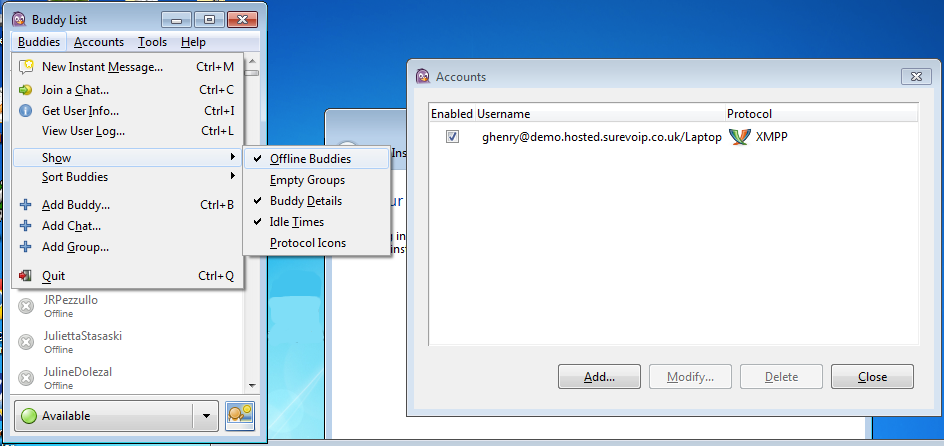This screenshot has height=446, width=944.
Task: Enable Protocol Icons in Show submenu
Action: [317, 243]
